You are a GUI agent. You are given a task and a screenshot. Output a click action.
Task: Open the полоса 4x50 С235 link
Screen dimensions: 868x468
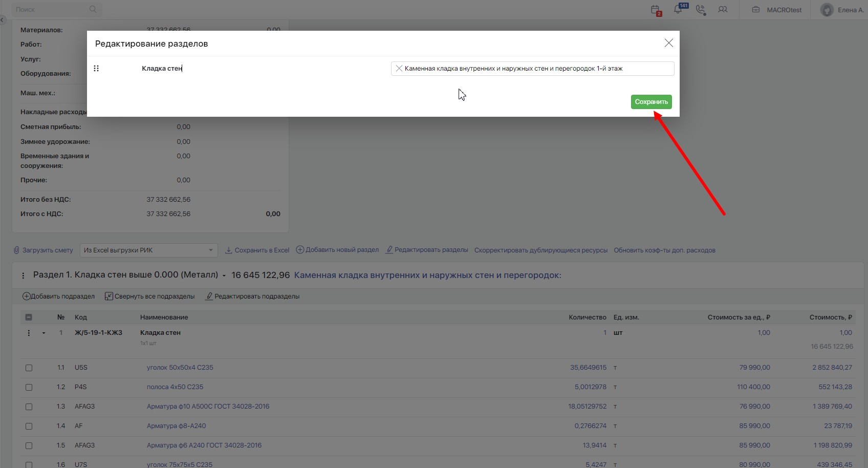click(x=175, y=387)
